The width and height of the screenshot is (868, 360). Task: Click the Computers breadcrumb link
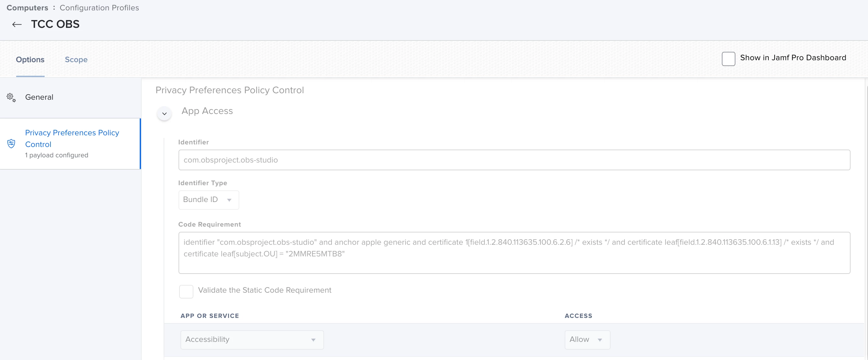(27, 8)
